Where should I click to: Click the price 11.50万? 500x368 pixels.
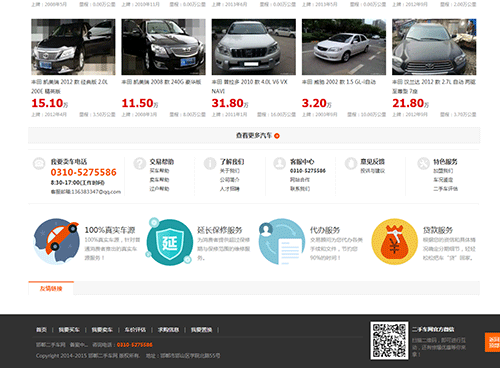(140, 103)
